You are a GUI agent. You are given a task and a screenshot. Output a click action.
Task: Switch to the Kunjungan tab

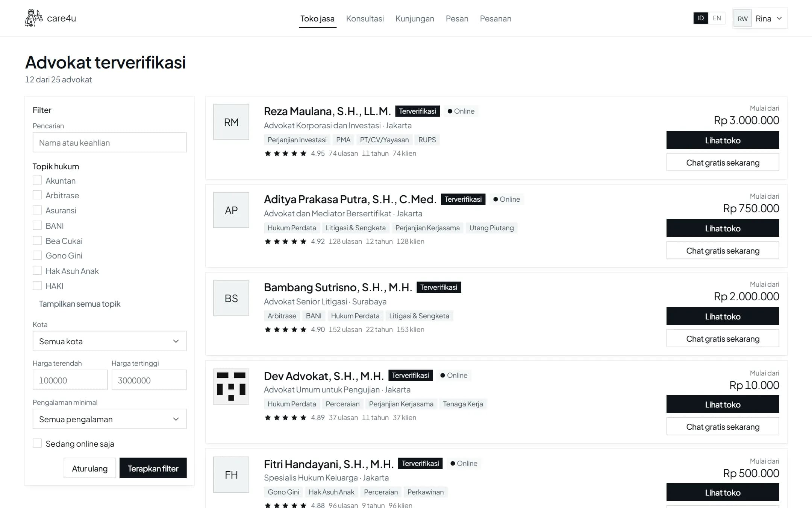(x=415, y=18)
